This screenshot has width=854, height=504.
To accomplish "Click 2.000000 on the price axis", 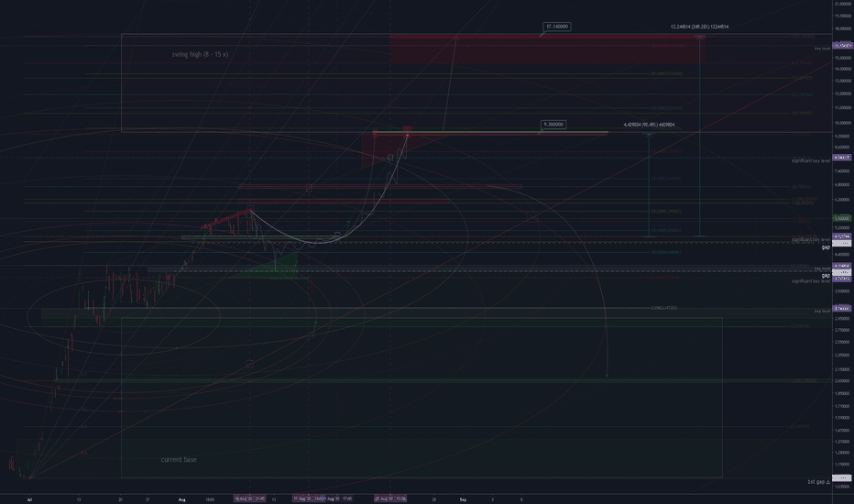I will pos(842,381).
